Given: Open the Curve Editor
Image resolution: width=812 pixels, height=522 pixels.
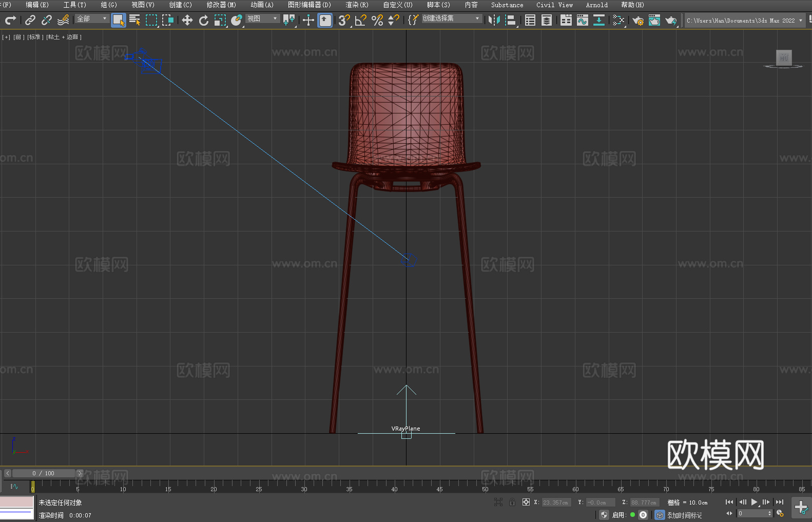Looking at the screenshot, I should (x=583, y=20).
